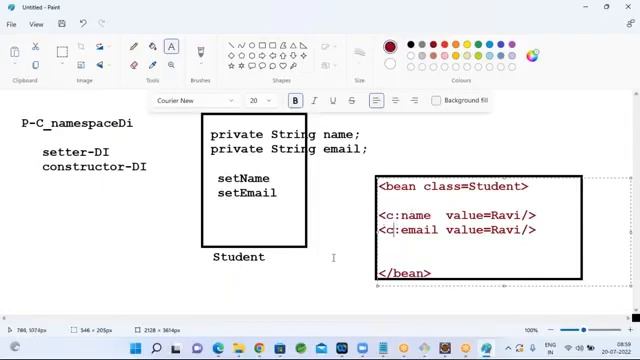
Task: Choose the purple colour swatch
Action: coord(512,44)
